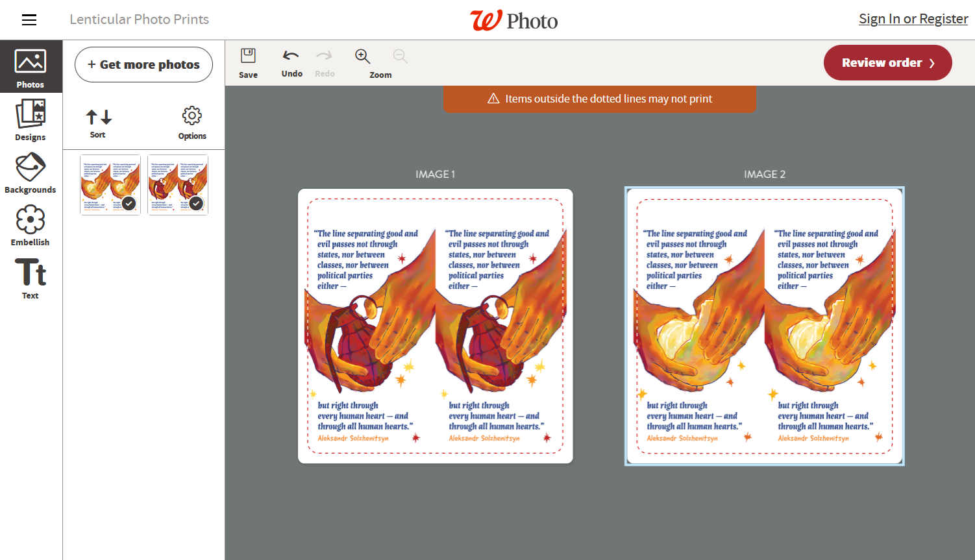Open the Designs panel
This screenshot has width=975, height=560.
pos(31,120)
